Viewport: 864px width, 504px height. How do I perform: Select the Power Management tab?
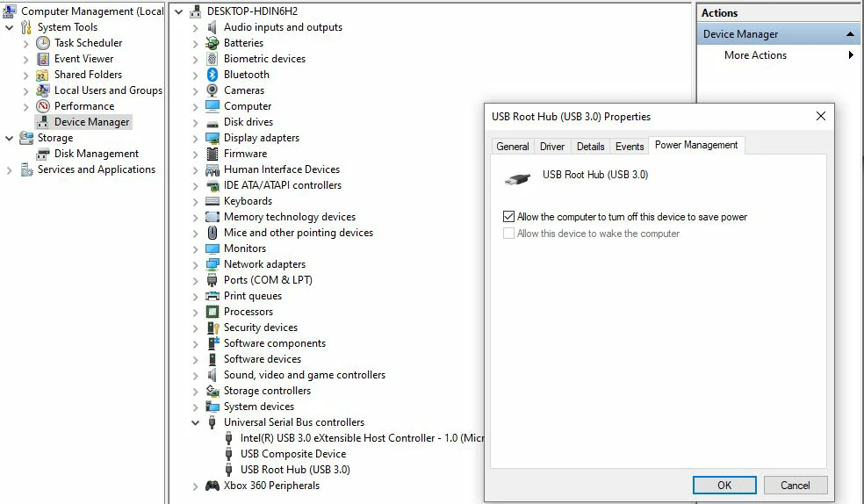tap(696, 145)
